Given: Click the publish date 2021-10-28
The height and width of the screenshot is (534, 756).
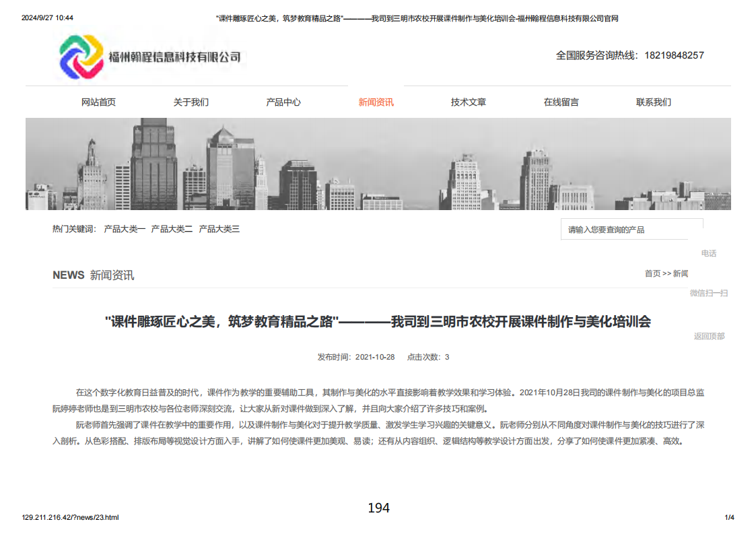Looking at the screenshot, I should click(x=374, y=357).
